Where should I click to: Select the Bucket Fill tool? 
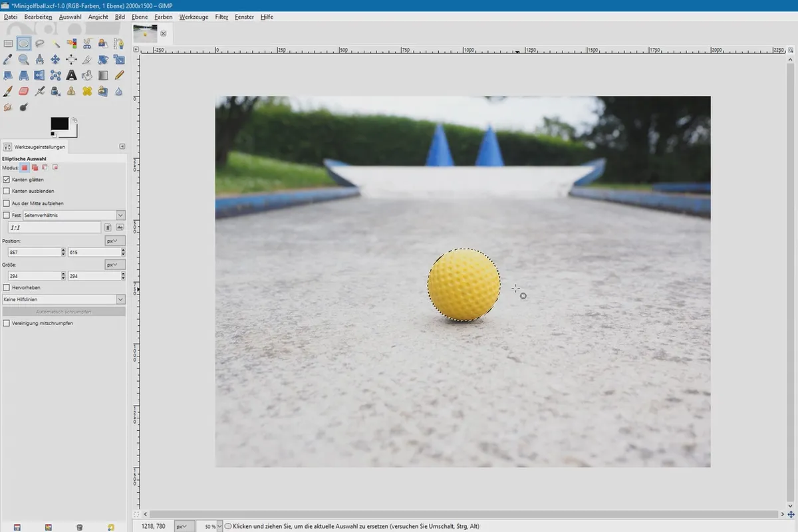[x=87, y=75]
